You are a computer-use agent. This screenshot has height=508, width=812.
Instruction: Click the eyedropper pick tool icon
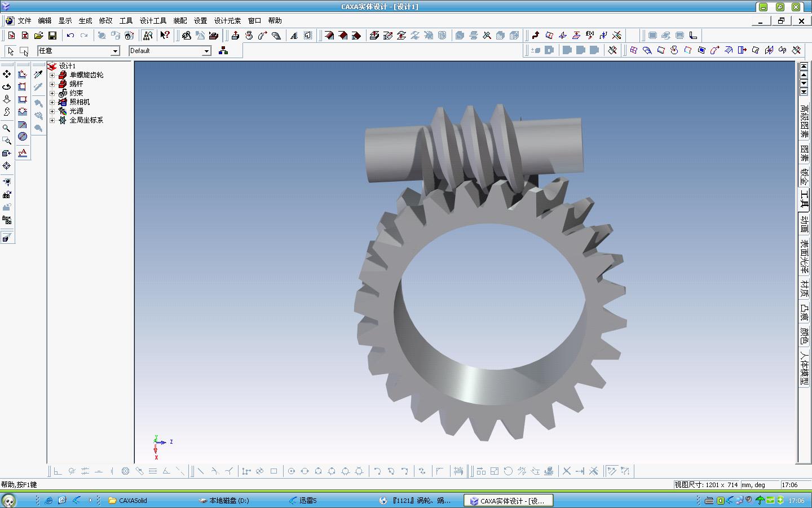tap(38, 74)
